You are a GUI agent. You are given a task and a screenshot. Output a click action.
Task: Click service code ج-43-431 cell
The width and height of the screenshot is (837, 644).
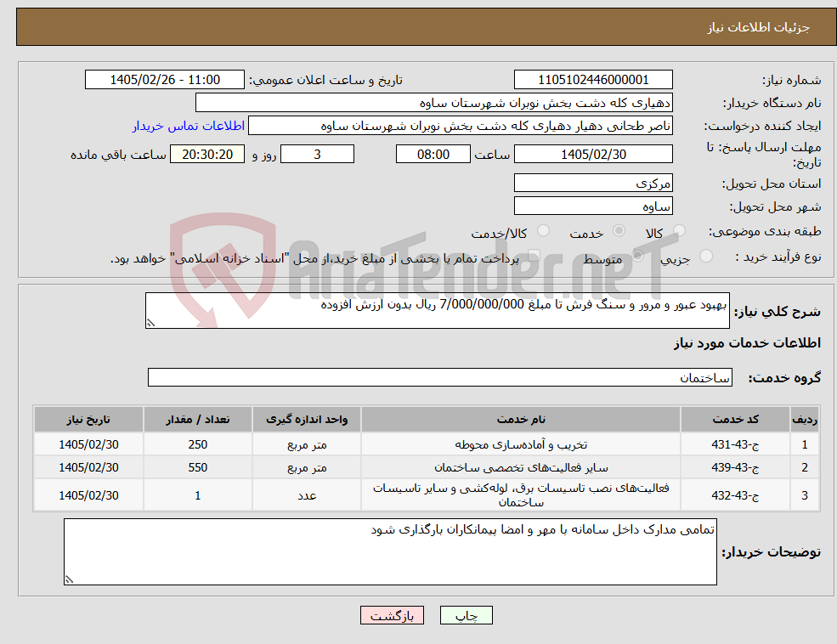coord(735,444)
